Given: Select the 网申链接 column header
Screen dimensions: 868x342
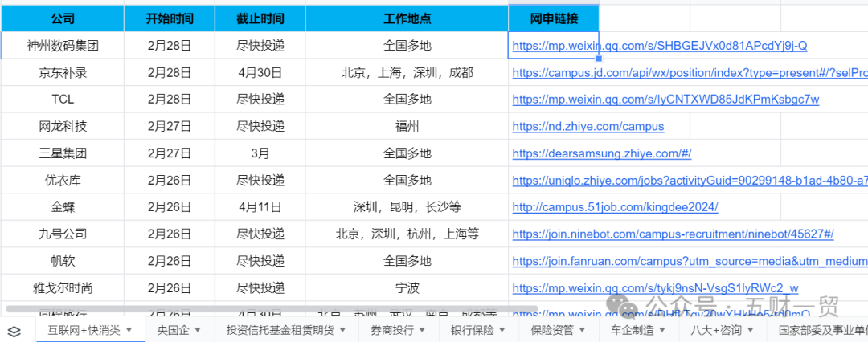Looking at the screenshot, I should click(554, 18).
